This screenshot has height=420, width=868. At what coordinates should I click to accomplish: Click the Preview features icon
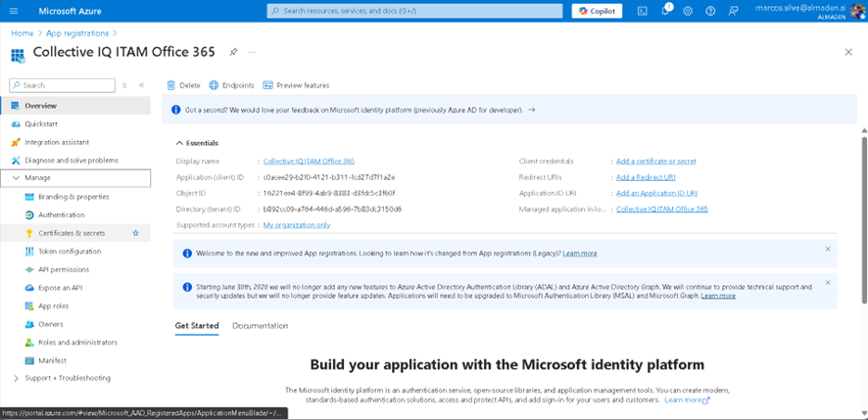[x=267, y=85]
